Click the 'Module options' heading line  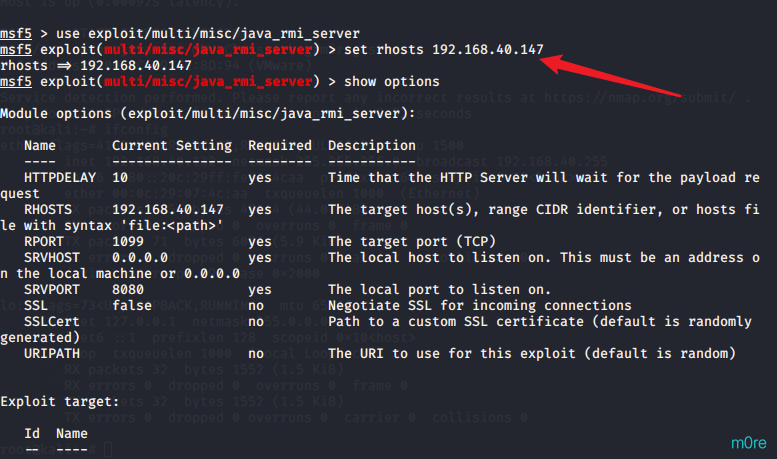(x=208, y=114)
